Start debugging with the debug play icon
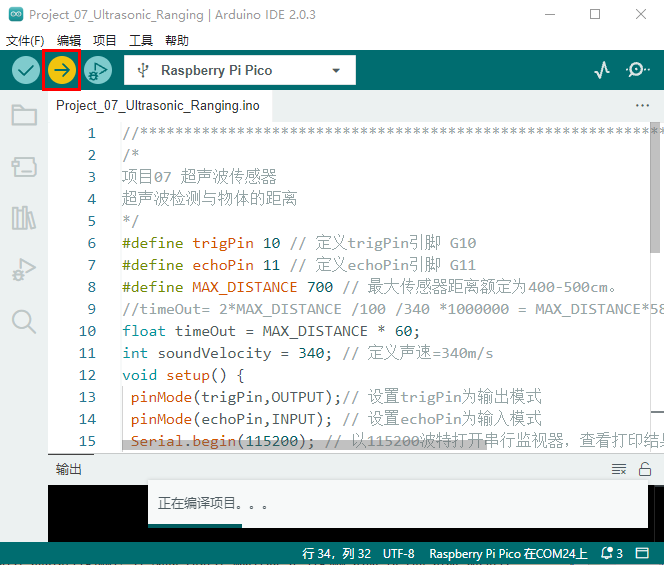664x565 pixels. 98,70
